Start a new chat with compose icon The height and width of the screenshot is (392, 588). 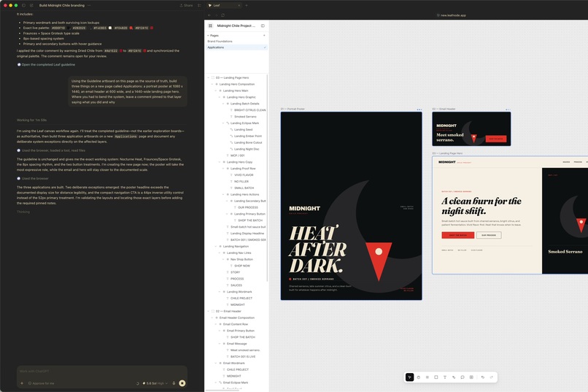point(31,5)
